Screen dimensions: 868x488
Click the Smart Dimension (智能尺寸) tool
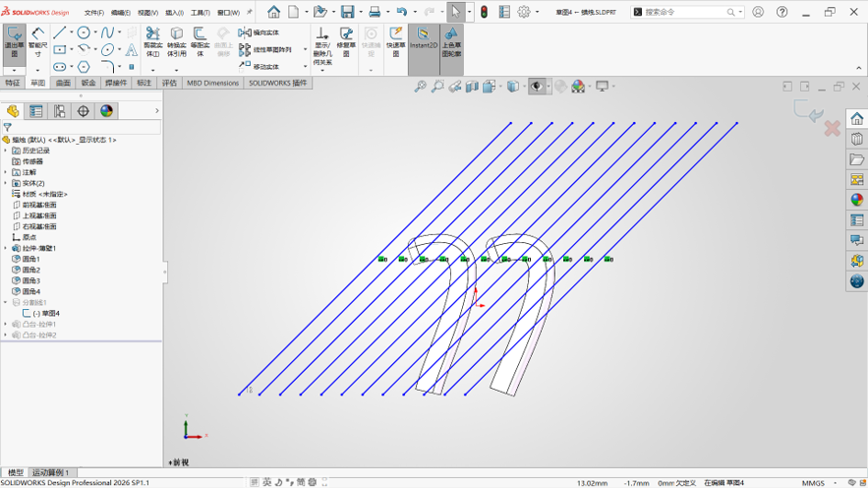point(37,42)
